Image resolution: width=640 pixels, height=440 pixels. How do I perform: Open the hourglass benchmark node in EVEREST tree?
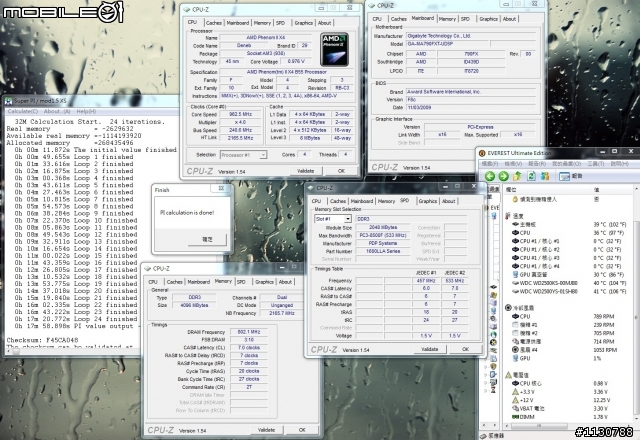(x=493, y=390)
